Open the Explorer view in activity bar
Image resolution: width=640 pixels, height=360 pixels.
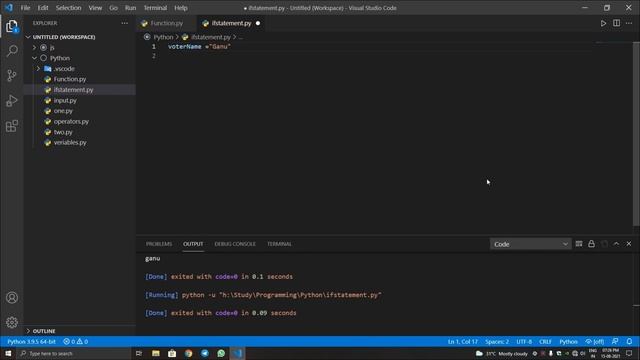[x=12, y=27]
